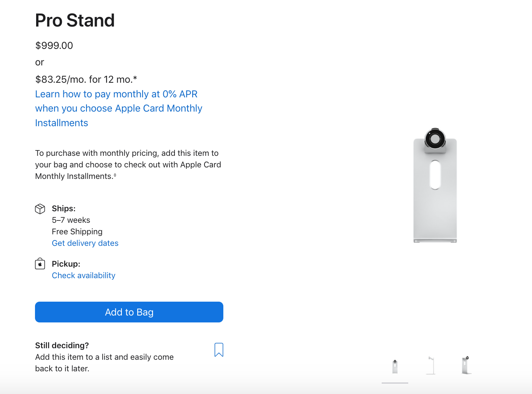Image resolution: width=532 pixels, height=394 pixels.
Task: Click the Check availability pickup link
Action: coord(83,275)
